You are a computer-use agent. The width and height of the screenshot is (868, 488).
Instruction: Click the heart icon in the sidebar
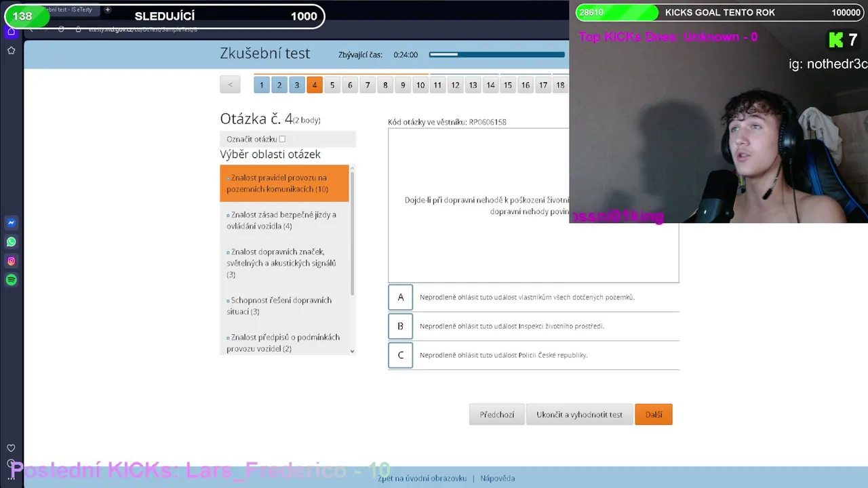[11, 448]
